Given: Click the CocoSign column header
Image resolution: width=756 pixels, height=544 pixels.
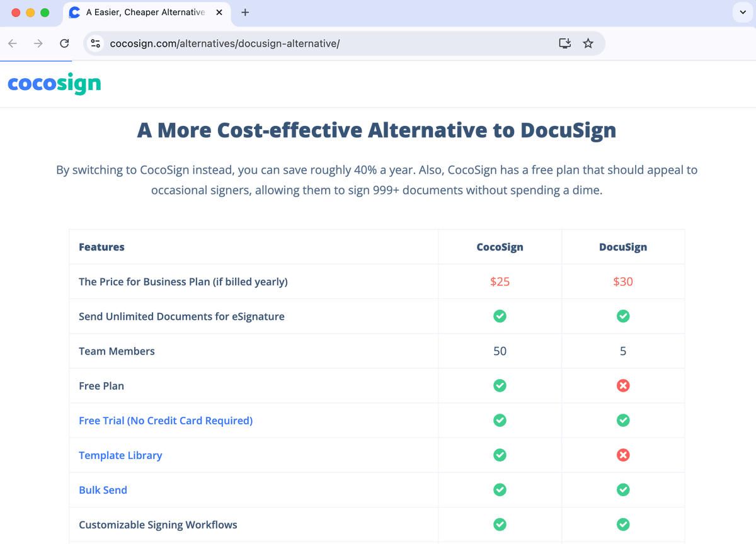Looking at the screenshot, I should point(500,247).
